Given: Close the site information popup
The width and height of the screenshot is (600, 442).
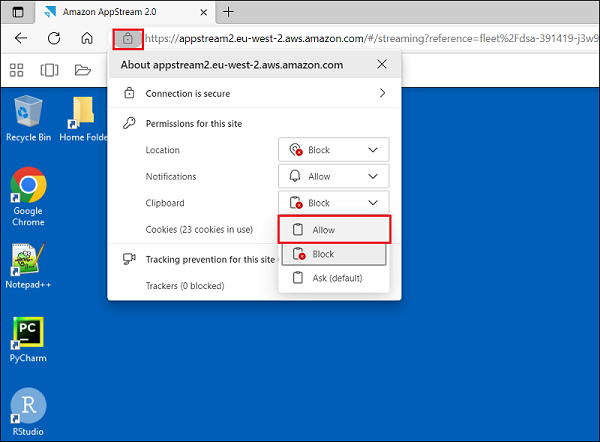Looking at the screenshot, I should [382, 64].
